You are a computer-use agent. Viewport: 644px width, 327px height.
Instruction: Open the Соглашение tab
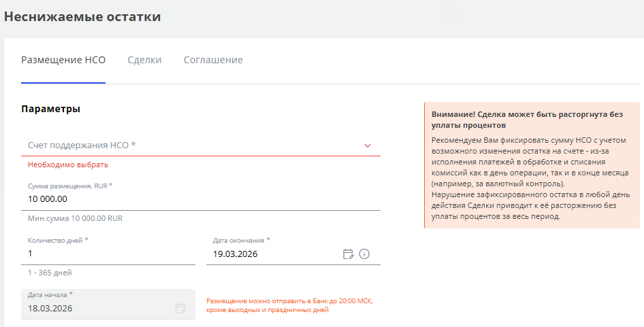click(x=213, y=60)
